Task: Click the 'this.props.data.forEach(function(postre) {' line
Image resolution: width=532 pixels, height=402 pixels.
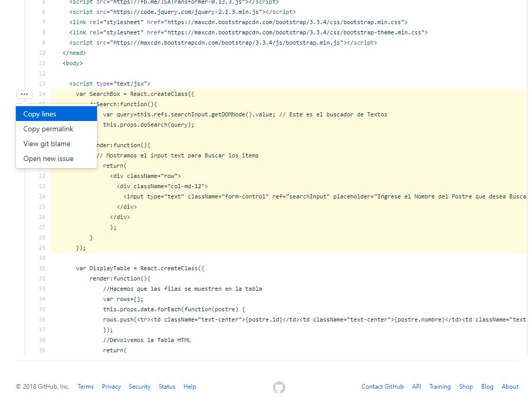Action: [x=174, y=309]
